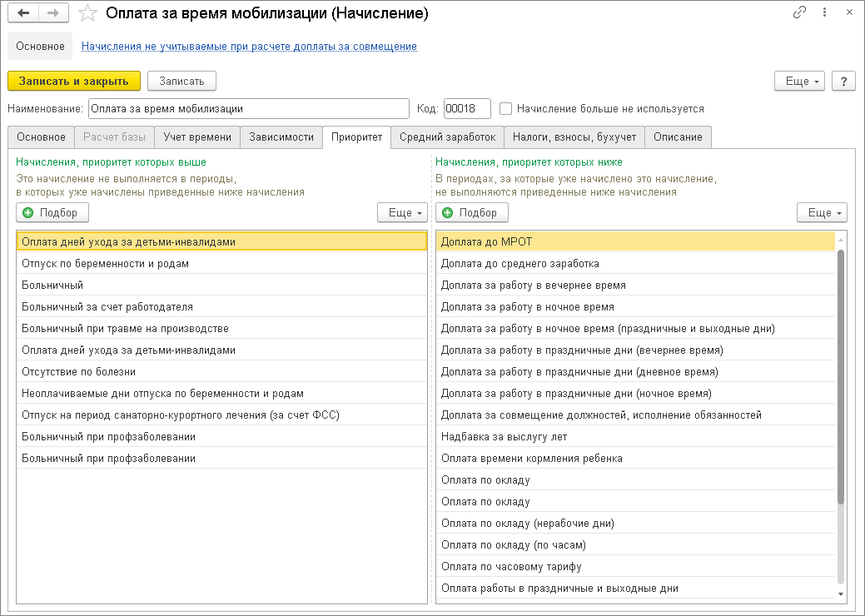
Task: Select 'Оплата времени кормления ребенка' row
Action: pyautogui.click(x=635, y=459)
